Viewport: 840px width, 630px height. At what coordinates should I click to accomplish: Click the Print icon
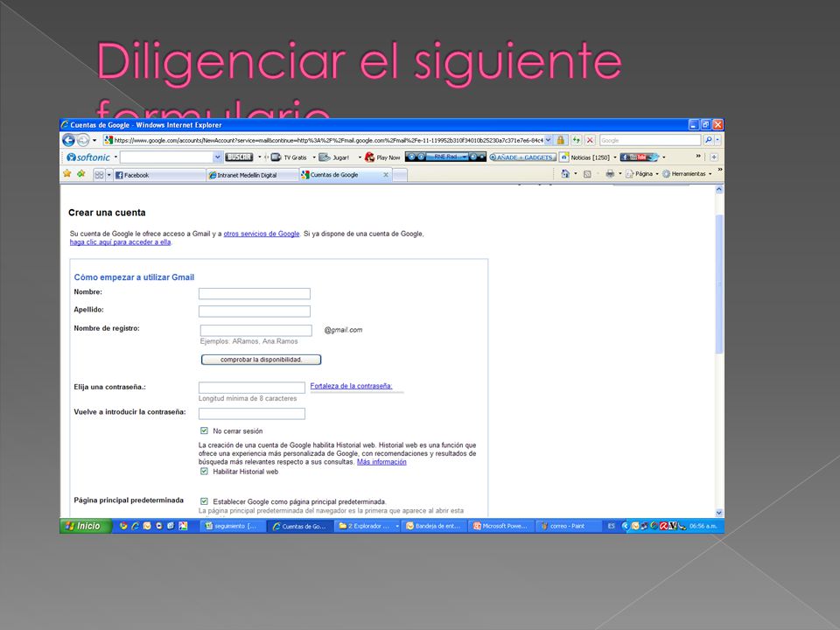[610, 173]
